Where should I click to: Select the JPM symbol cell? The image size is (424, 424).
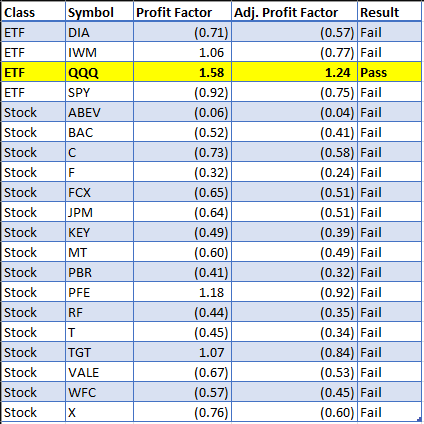(x=99, y=212)
